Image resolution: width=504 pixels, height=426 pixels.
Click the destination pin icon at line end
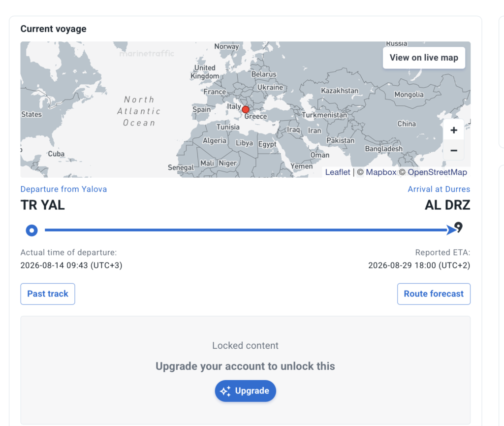[x=459, y=228]
